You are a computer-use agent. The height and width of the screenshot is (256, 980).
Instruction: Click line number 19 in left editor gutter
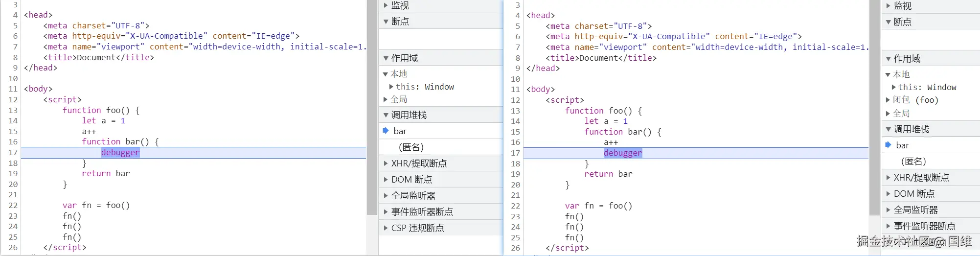click(13, 173)
